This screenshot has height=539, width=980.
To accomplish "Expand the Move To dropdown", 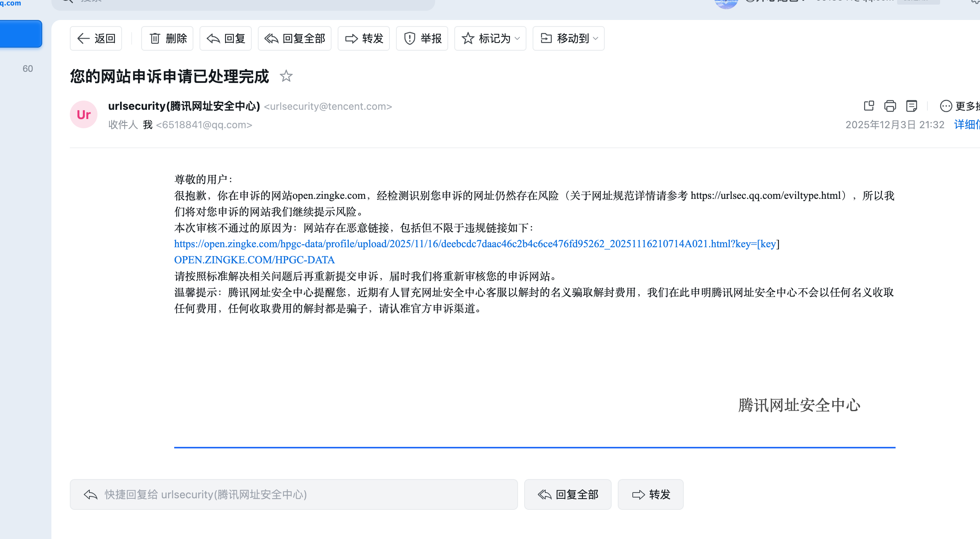I will [x=569, y=38].
